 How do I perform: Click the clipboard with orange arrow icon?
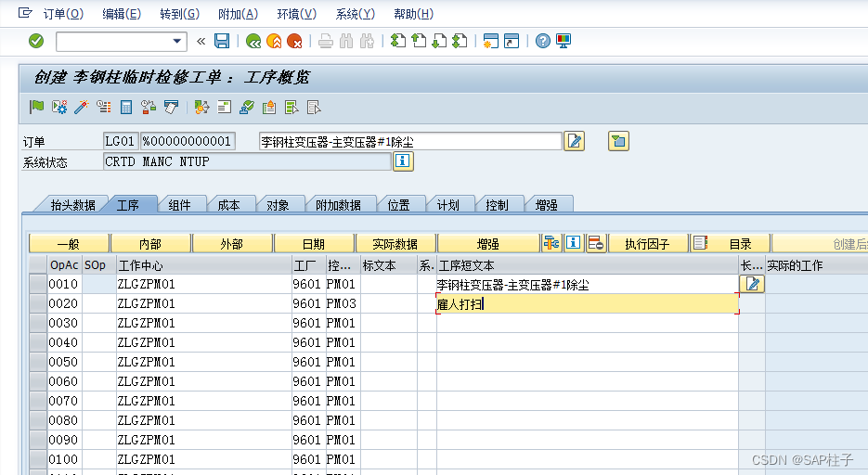coord(269,107)
